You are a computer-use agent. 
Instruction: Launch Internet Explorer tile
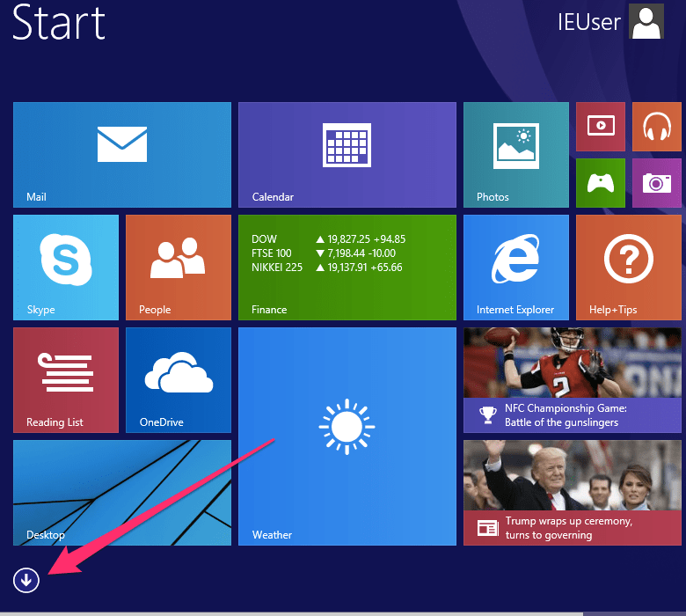(x=516, y=267)
